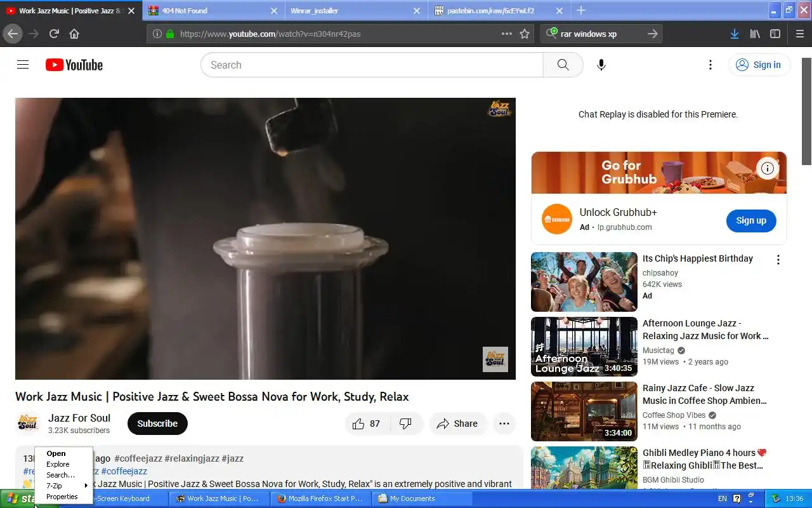The image size is (812, 508).
Task: Subscribe to Jazz For Soul
Action: pos(157,424)
